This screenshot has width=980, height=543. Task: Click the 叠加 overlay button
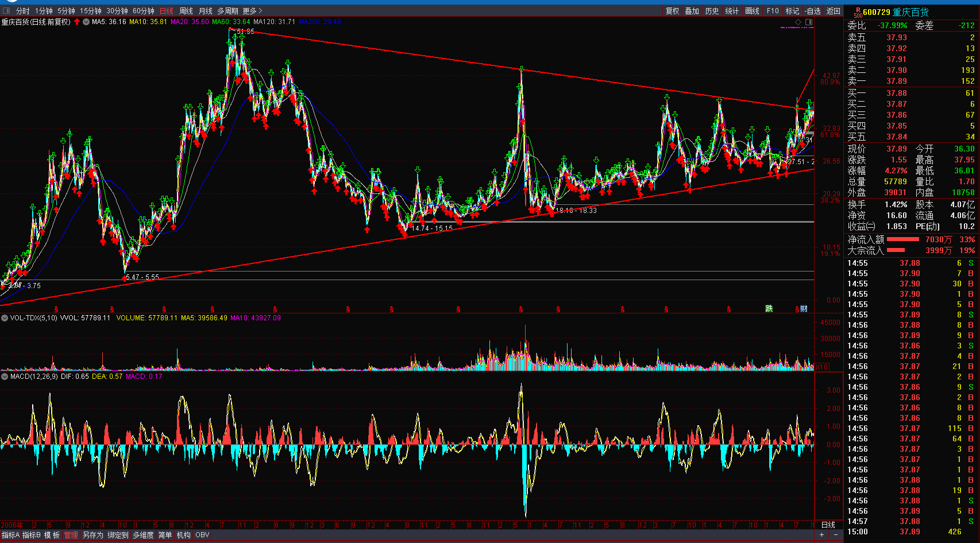pyautogui.click(x=692, y=11)
